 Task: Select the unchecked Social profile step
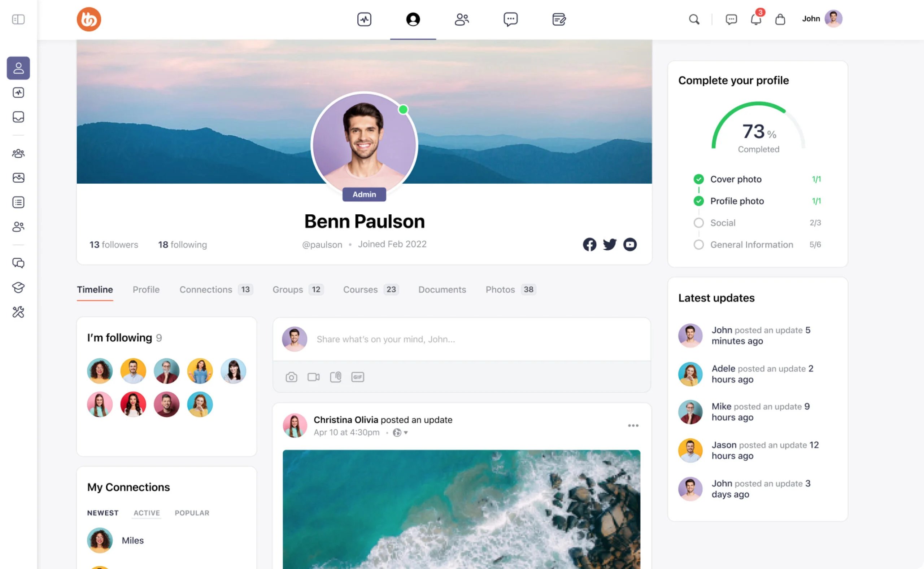coord(722,223)
